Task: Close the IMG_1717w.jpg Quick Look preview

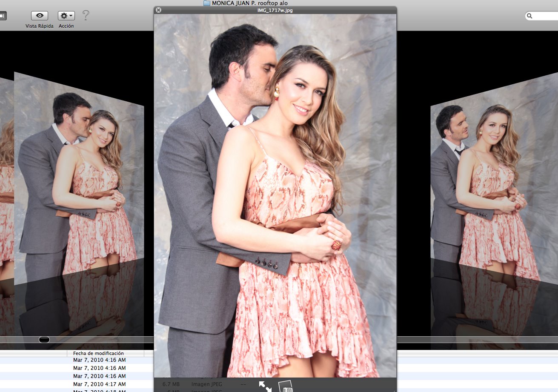Action: pyautogui.click(x=158, y=10)
